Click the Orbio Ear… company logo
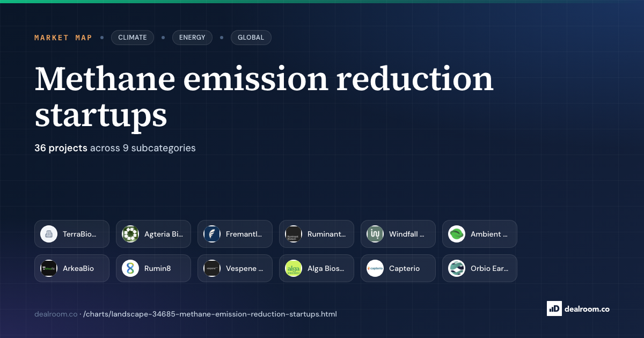644x338 pixels. coord(457,268)
